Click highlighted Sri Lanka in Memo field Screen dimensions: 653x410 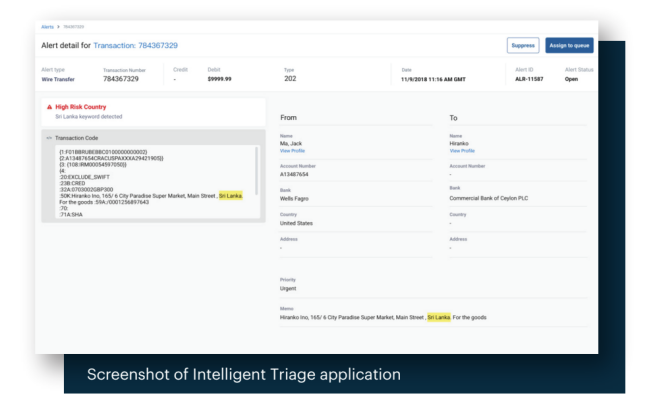tap(438, 317)
